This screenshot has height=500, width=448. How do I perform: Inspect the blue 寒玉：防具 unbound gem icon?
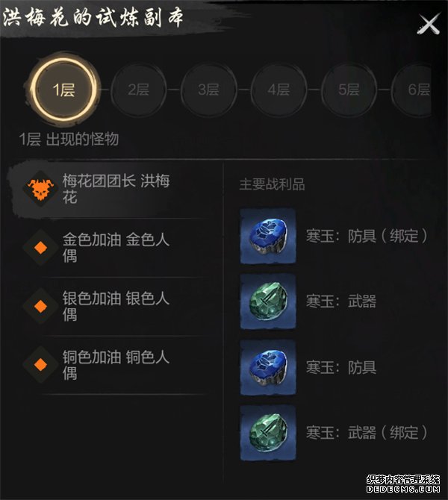[268, 368]
